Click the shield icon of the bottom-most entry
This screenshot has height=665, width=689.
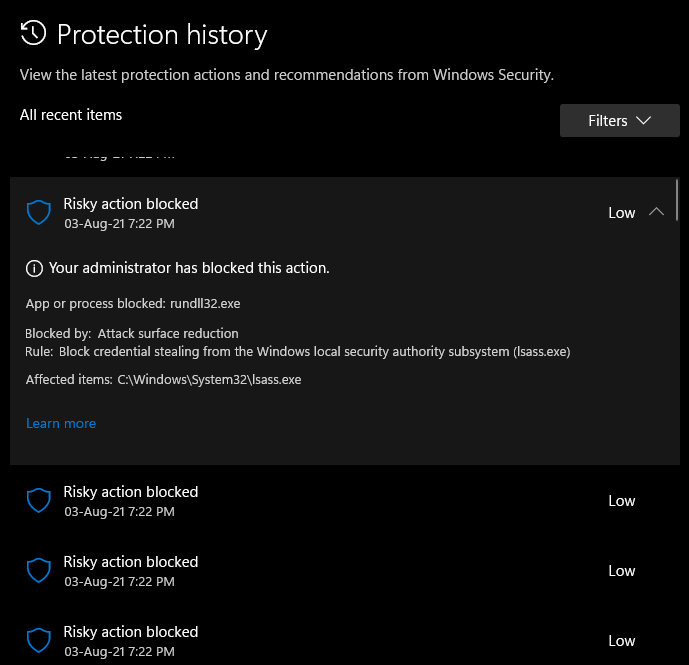(x=38, y=640)
